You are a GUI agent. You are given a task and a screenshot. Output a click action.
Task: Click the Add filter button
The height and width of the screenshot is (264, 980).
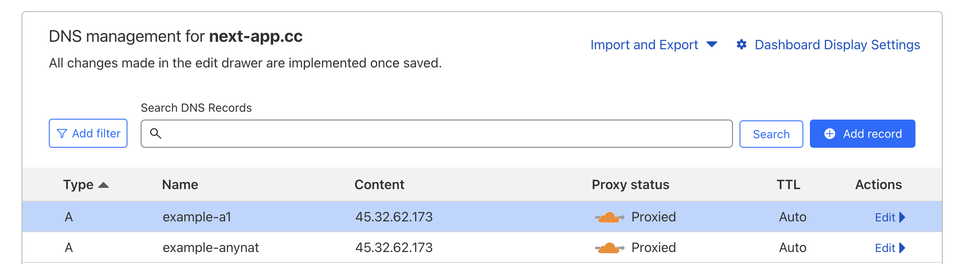(88, 133)
